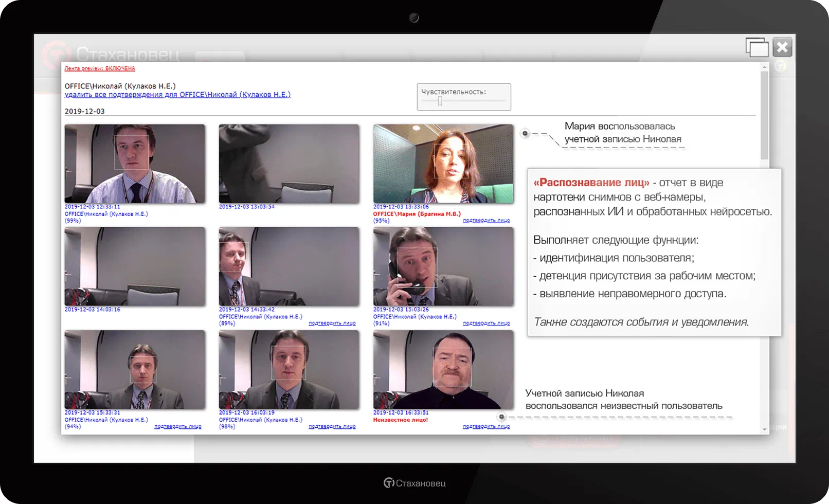Click the scrollbar down arrow

coord(765,429)
